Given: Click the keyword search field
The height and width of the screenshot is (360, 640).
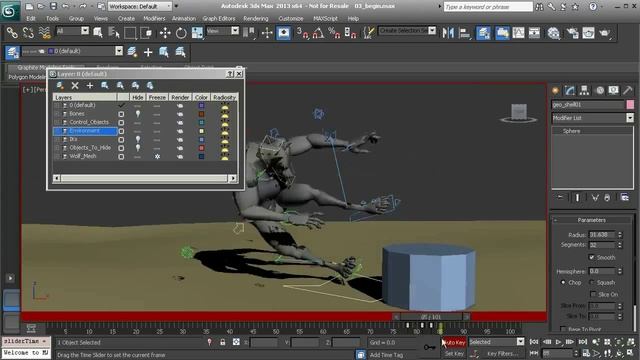Looking at the screenshot, I should [x=488, y=7].
